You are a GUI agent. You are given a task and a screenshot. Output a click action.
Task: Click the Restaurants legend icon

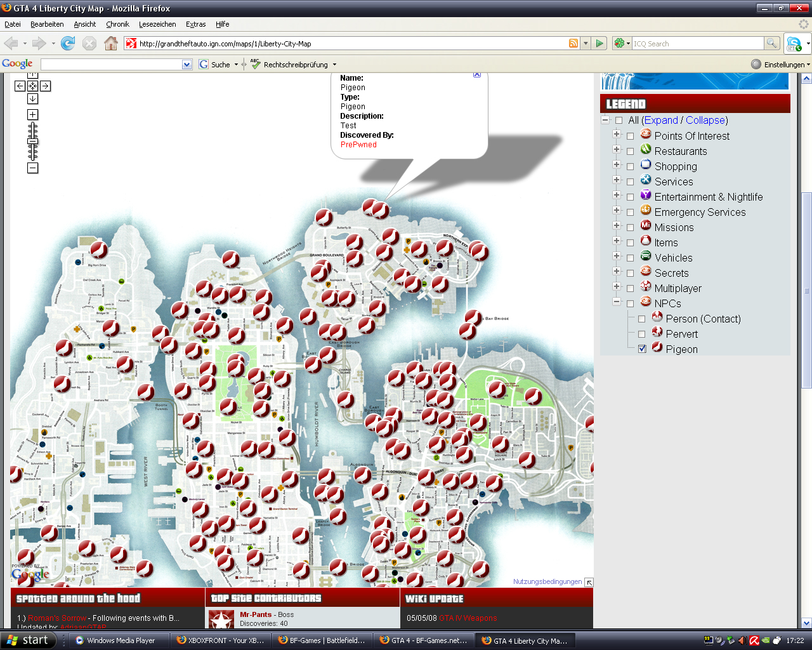click(x=646, y=149)
